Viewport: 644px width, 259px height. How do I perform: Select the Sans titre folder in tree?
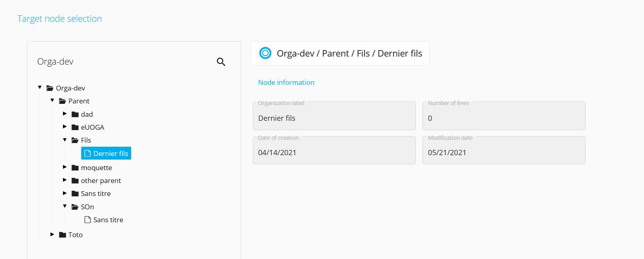click(96, 194)
